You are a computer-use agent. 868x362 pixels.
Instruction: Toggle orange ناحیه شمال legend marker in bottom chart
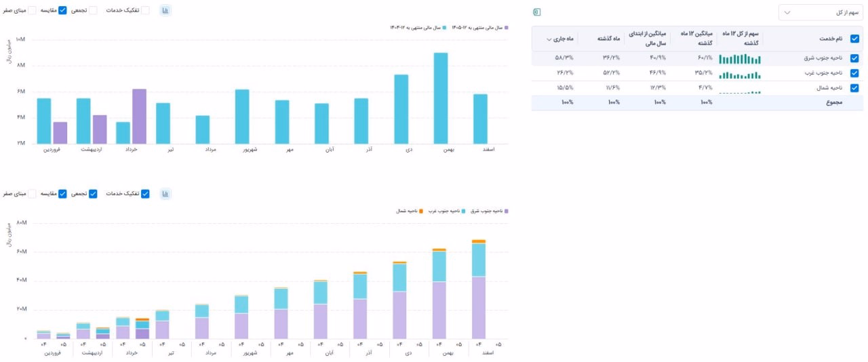421,212
